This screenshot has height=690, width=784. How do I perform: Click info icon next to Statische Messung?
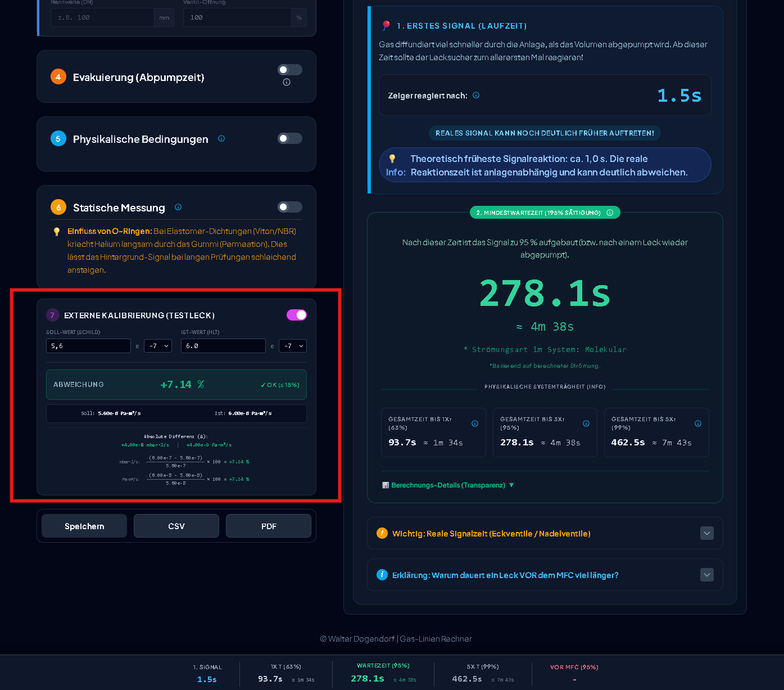click(x=178, y=207)
